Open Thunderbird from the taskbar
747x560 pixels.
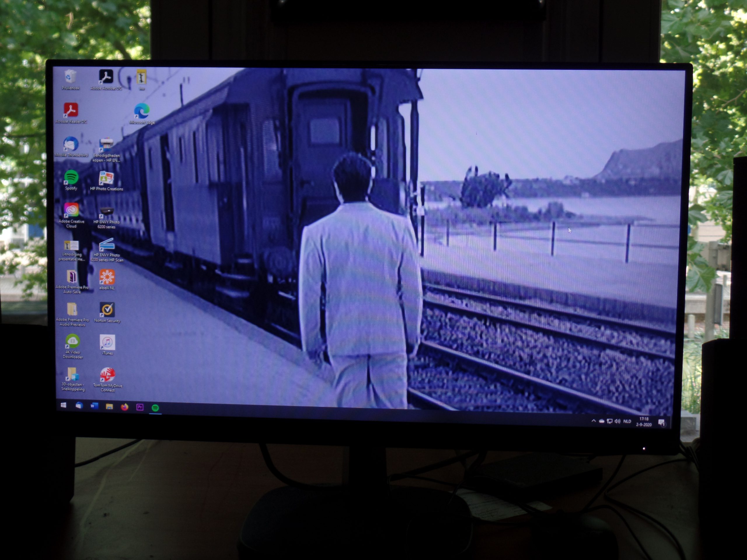[79, 405]
